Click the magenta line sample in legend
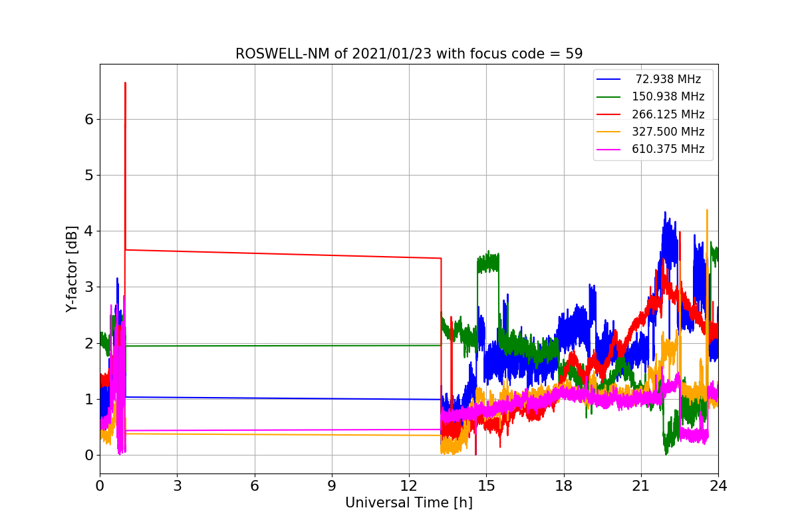The image size is (798, 532). point(609,149)
